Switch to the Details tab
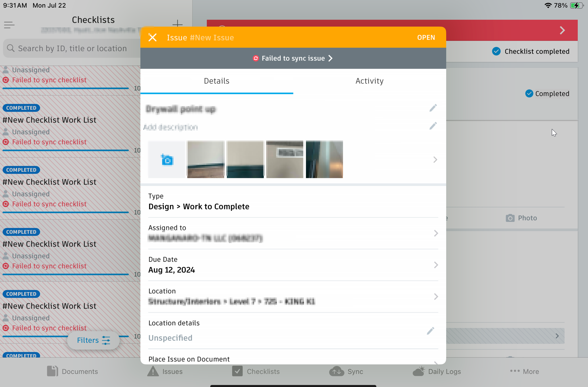Screen dimensions: 588x387 (216, 81)
